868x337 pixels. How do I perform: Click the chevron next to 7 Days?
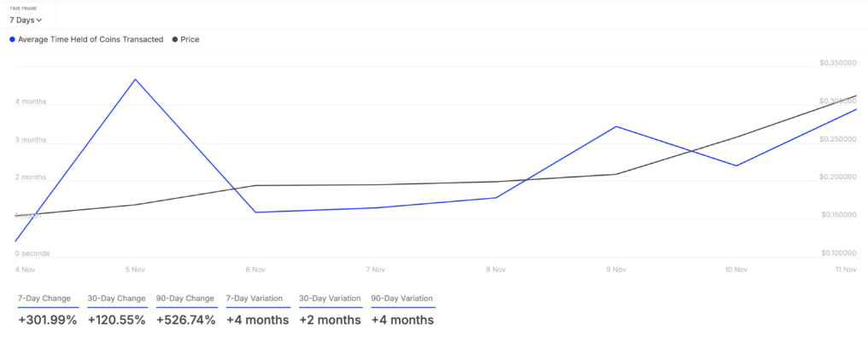click(x=38, y=20)
